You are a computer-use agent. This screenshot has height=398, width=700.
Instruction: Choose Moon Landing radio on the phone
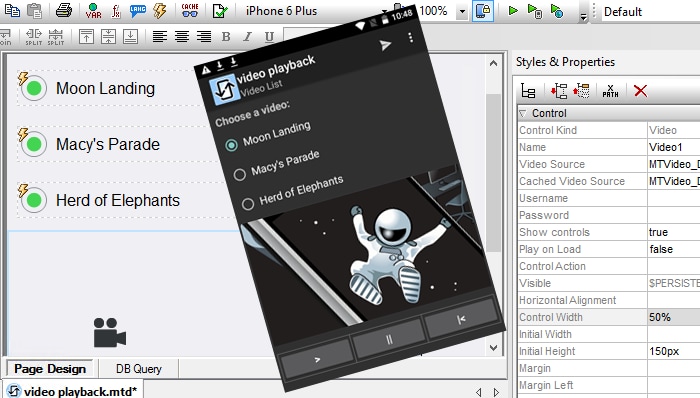(x=231, y=145)
